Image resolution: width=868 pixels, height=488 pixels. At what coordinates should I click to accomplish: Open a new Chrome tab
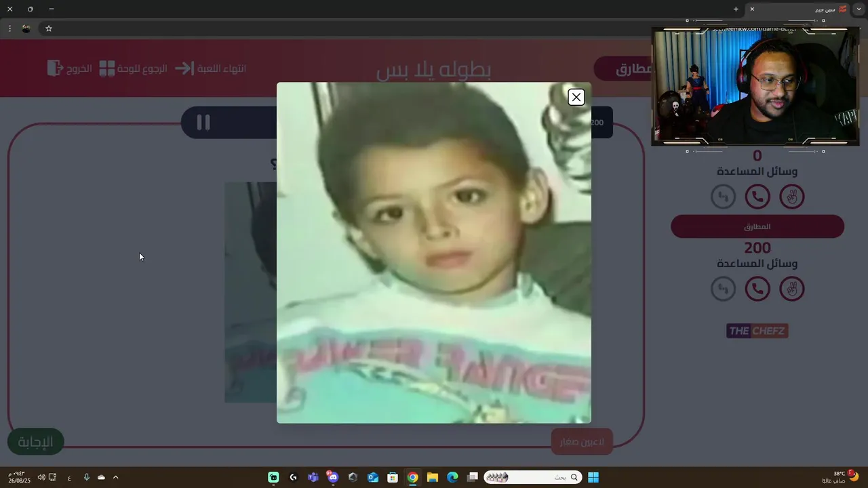[736, 9]
